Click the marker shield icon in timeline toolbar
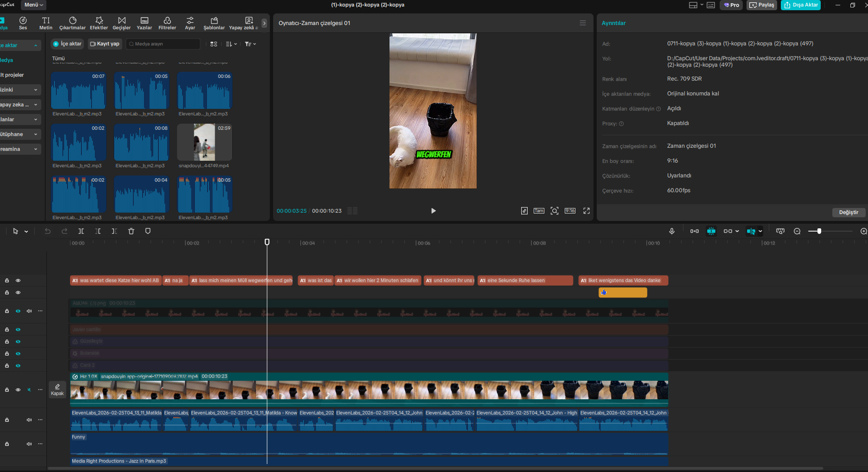 [148, 231]
